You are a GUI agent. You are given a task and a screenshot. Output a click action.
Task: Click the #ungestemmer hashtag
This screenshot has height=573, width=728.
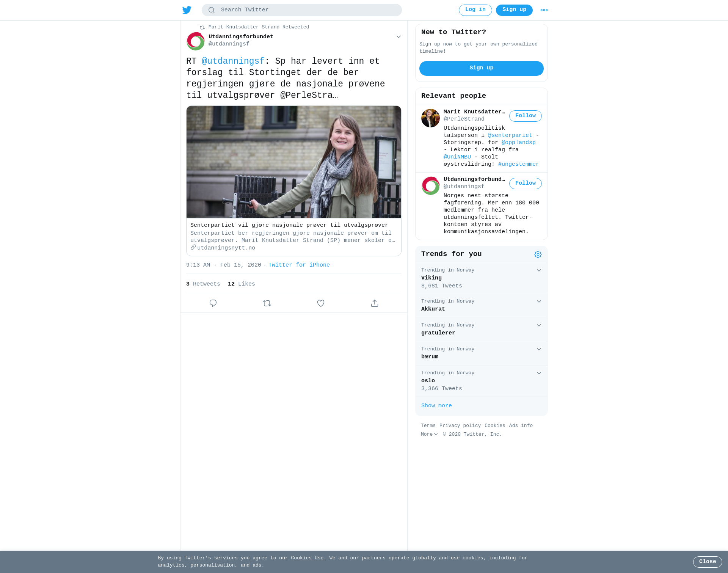tap(518, 164)
